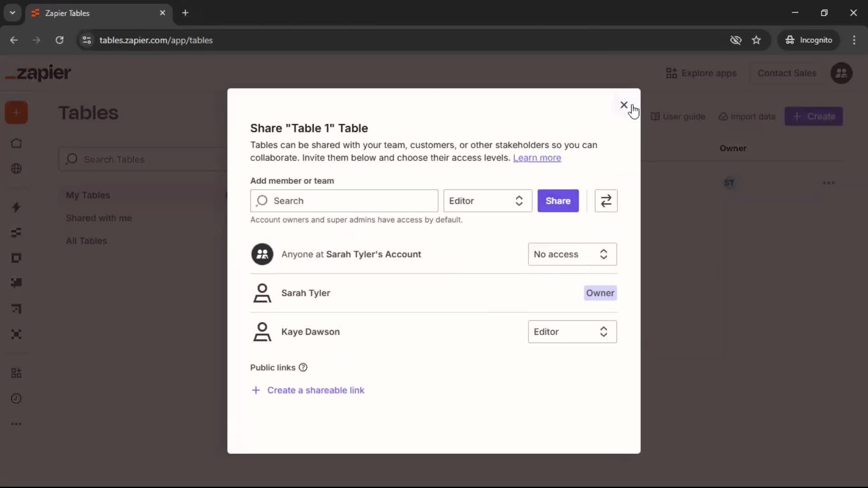
Task: Open the apps grid icon in sidebar
Action: pyautogui.click(x=16, y=373)
